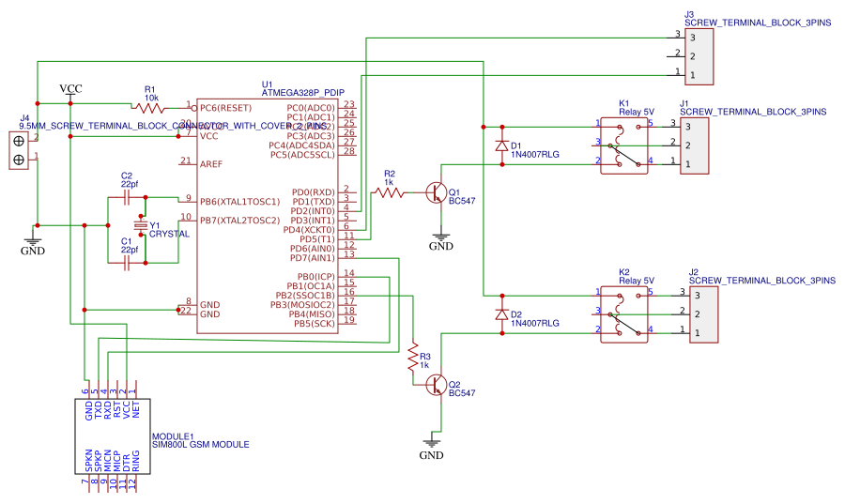Viewport: 845px width, 504px height.
Task: Select the SIM800L GSM module box
Action: pyautogui.click(x=112, y=436)
